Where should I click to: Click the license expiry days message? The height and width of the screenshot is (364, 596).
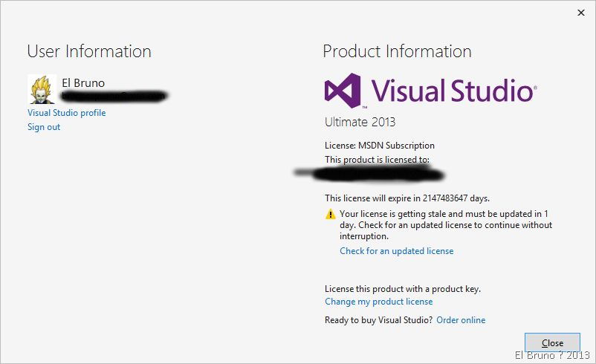(407, 198)
